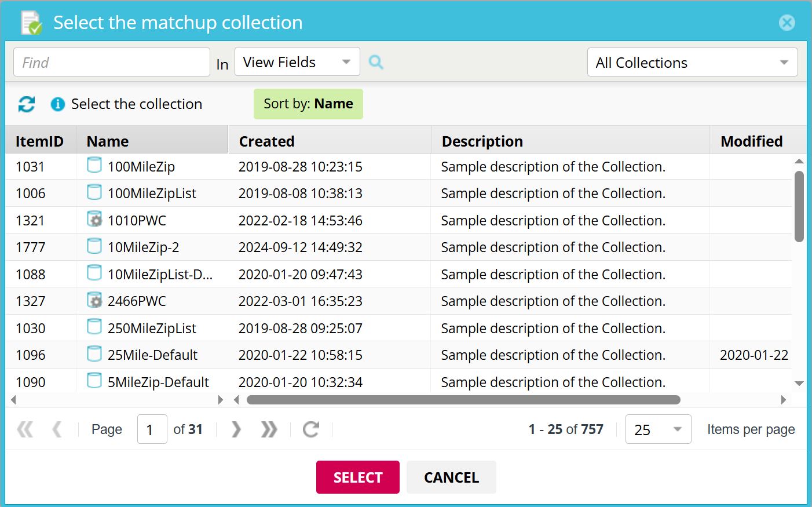Click the collection icon for 5MileZip-Default
Image resolution: width=812 pixels, height=507 pixels.
point(94,381)
